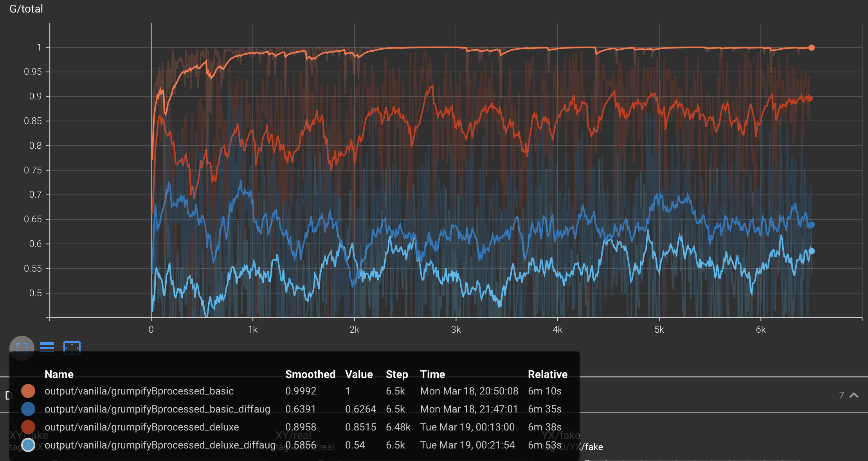Click the section count 7 beside the chevron
Screen dimensions: 868x461
[x=841, y=395]
